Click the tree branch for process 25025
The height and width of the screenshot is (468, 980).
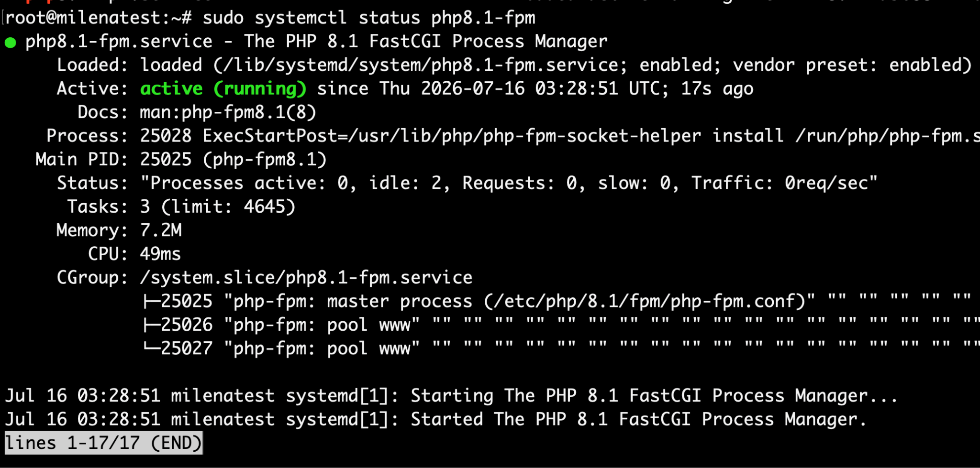[152, 301]
